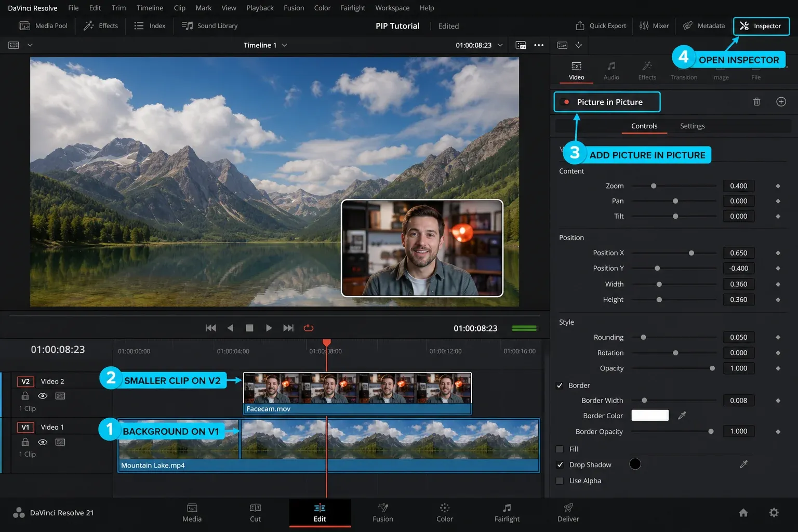Open the File menu
Image resolution: width=798 pixels, height=532 pixels.
(x=73, y=8)
